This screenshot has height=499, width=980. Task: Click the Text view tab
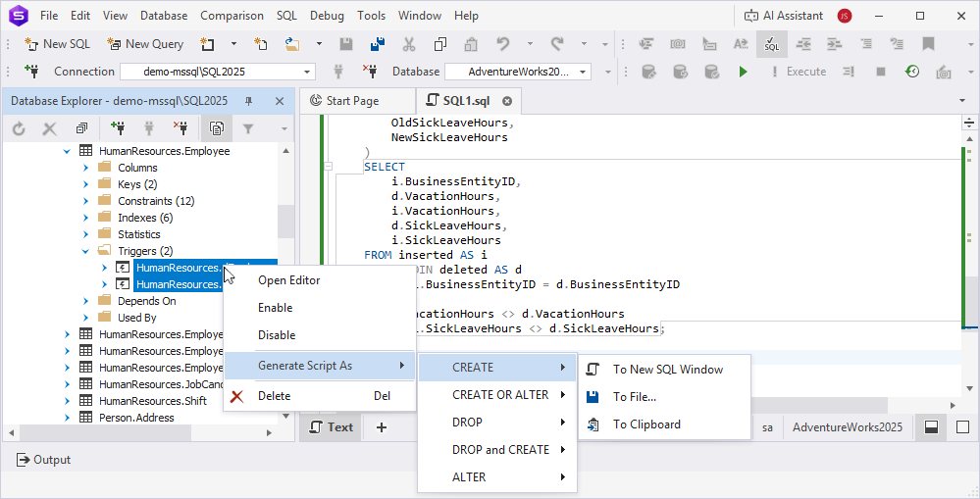click(x=332, y=427)
